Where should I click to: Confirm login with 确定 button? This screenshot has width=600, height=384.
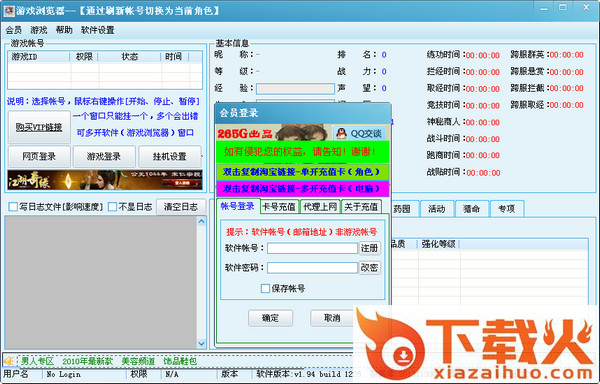270,318
